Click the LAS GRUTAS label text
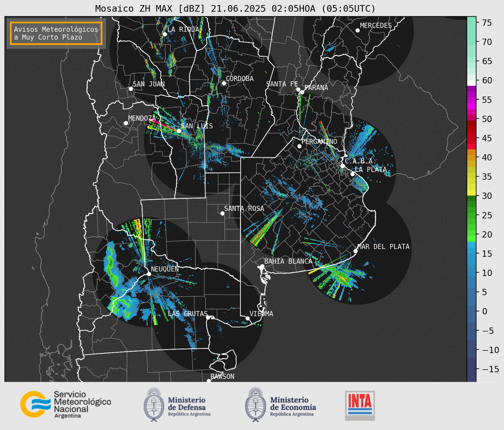The height and width of the screenshot is (430, 504). coord(188,314)
